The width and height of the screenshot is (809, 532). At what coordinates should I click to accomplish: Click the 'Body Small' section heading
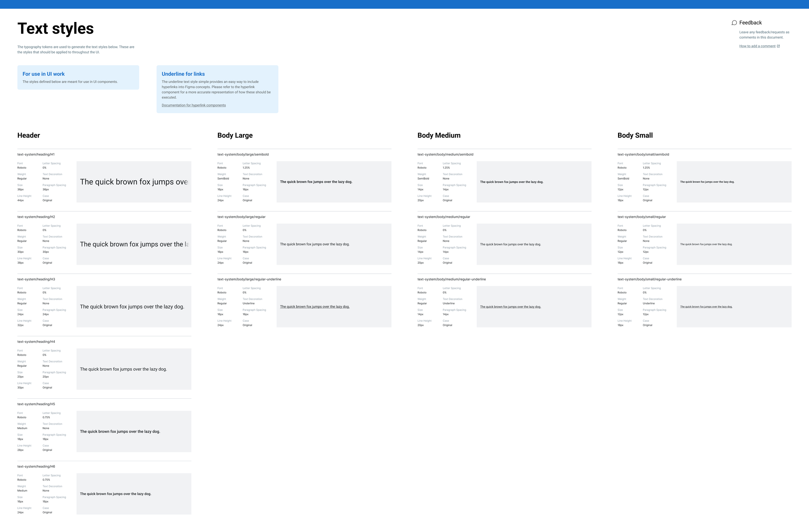[635, 135]
